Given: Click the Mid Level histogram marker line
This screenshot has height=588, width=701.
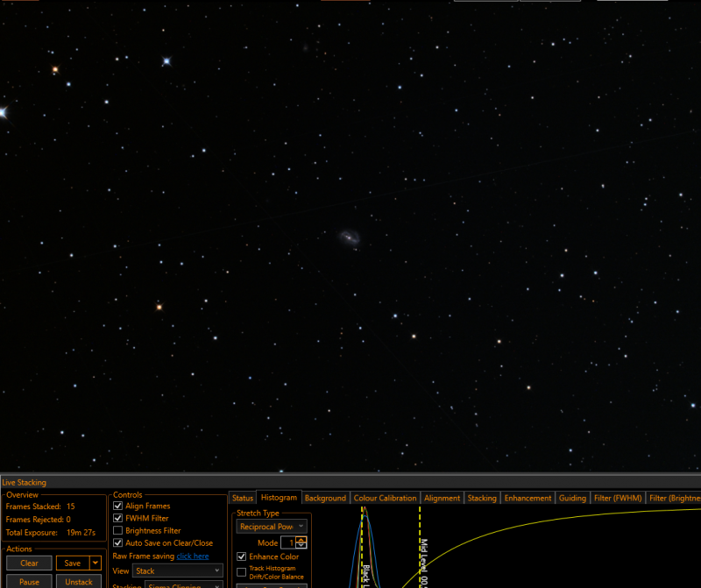Looking at the screenshot, I should click(420, 547).
